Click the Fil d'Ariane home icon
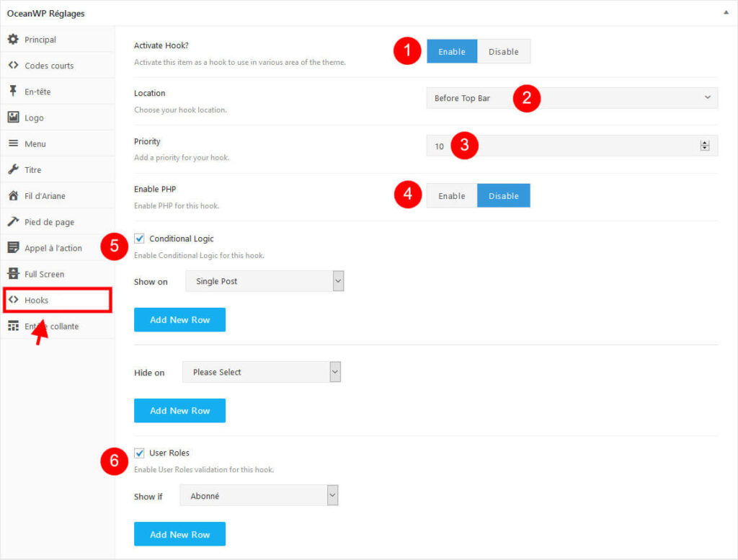The height and width of the screenshot is (560, 738). pos(13,195)
